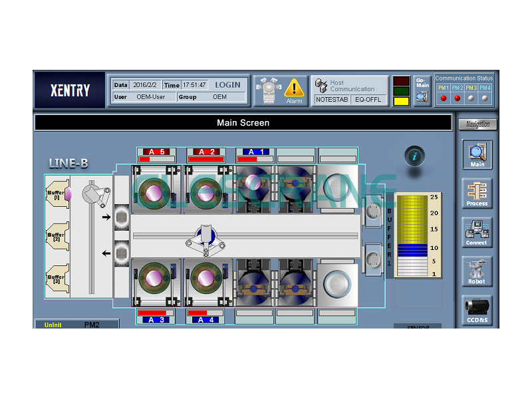
Task: Click the red signal tower light
Action: coord(401,81)
